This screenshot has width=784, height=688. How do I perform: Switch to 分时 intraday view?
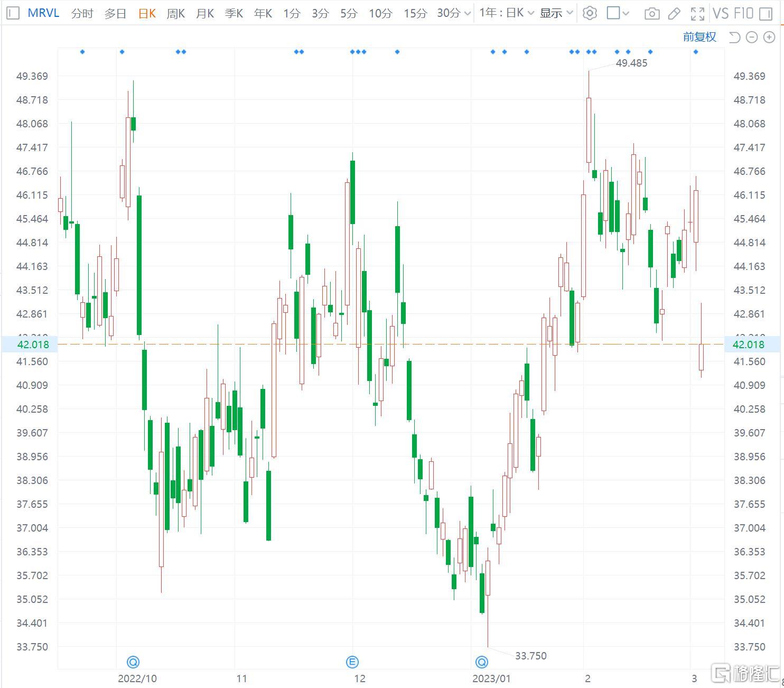[82, 13]
